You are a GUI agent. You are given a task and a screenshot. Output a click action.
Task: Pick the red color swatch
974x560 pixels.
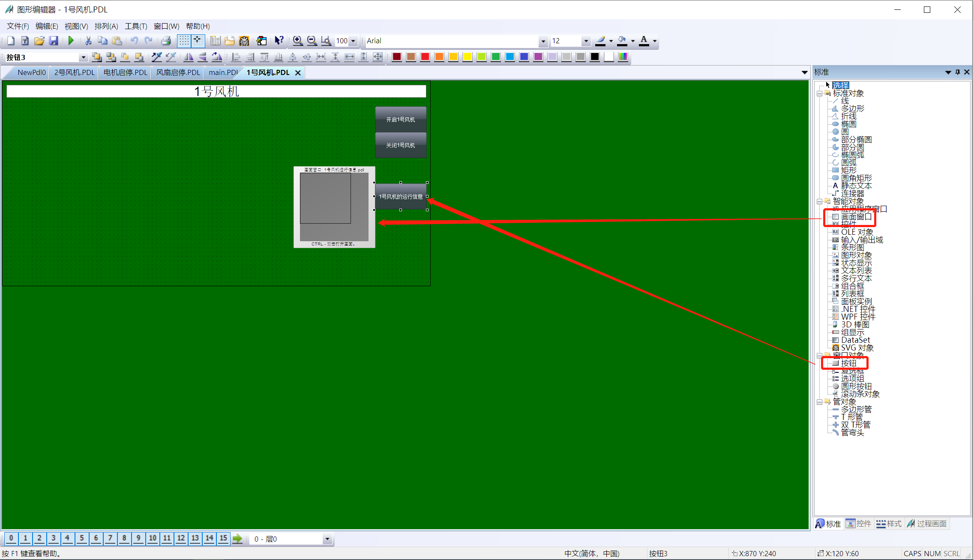[x=425, y=57]
